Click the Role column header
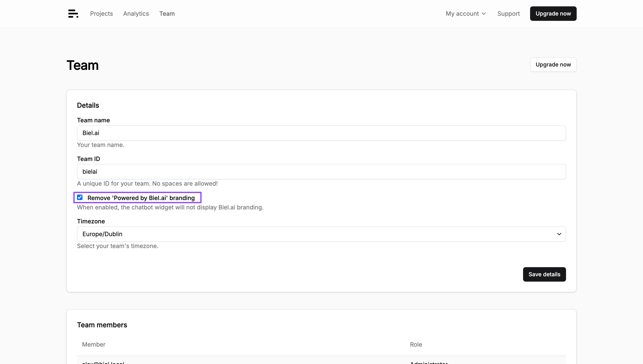 (416, 344)
